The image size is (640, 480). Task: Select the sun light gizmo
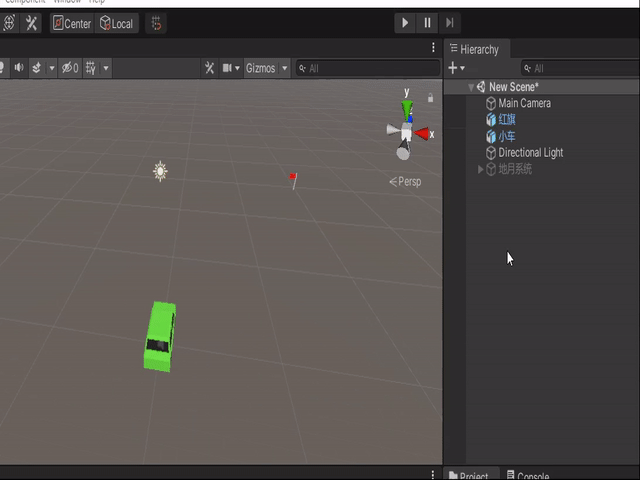[160, 171]
